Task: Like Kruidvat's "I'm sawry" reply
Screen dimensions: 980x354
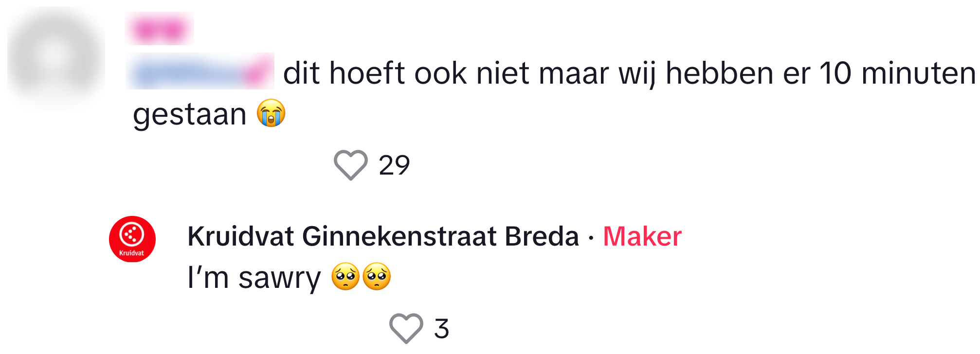Action: click(x=406, y=328)
